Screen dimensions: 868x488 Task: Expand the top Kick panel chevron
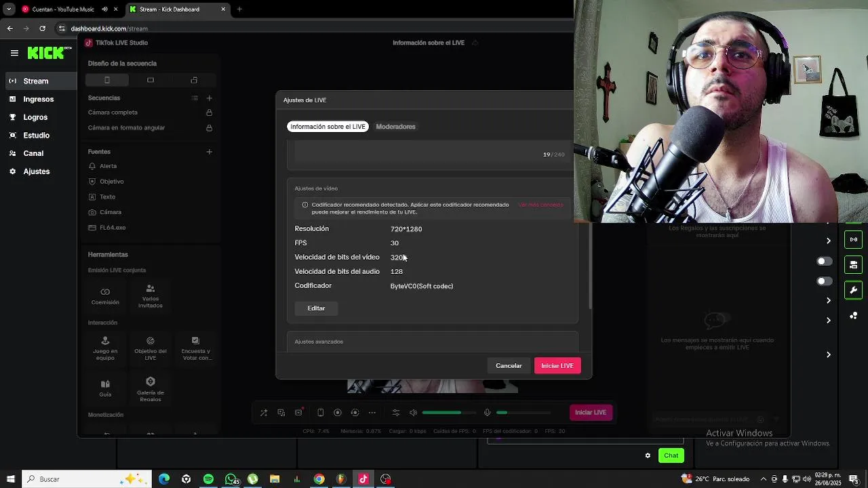pyautogui.click(x=828, y=241)
